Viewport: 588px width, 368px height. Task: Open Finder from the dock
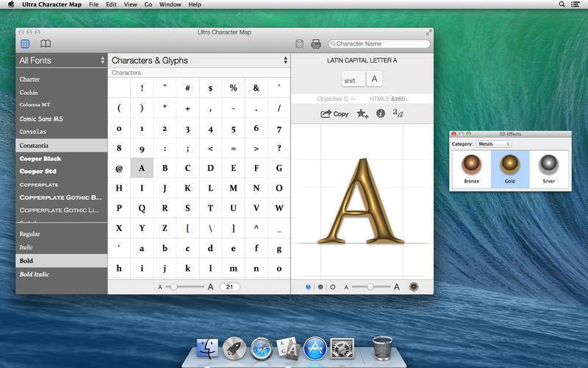(207, 347)
